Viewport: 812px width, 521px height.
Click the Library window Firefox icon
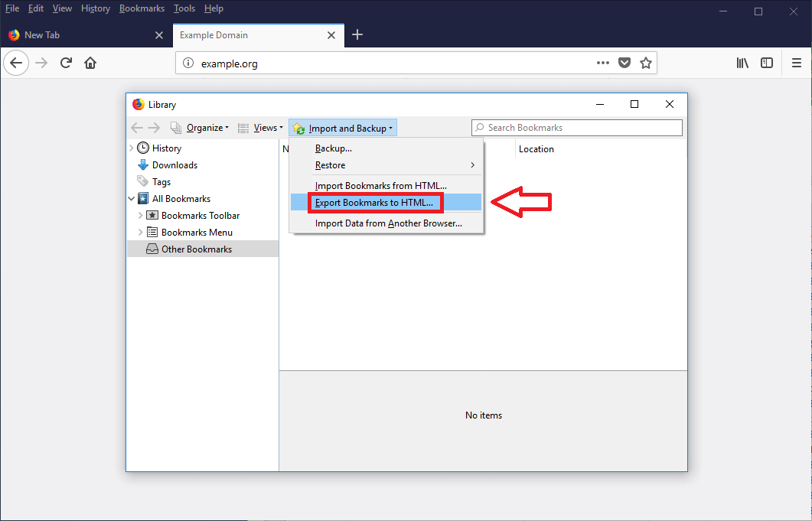[139, 104]
